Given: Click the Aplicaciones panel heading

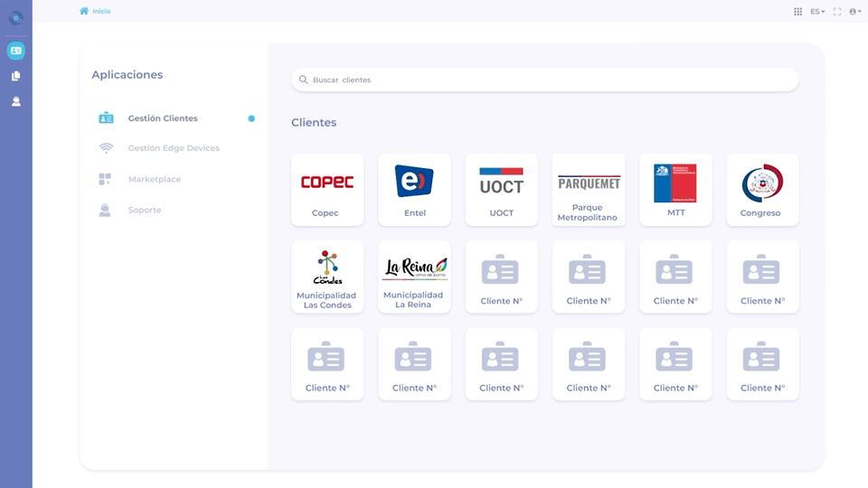Looking at the screenshot, I should click(127, 75).
